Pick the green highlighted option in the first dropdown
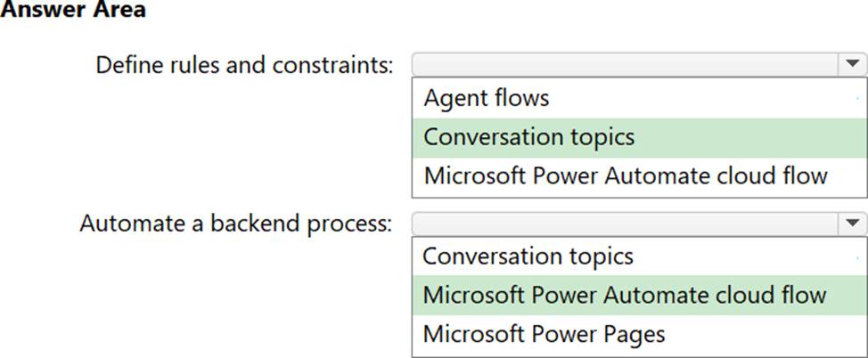The height and width of the screenshot is (358, 868). coord(528,137)
